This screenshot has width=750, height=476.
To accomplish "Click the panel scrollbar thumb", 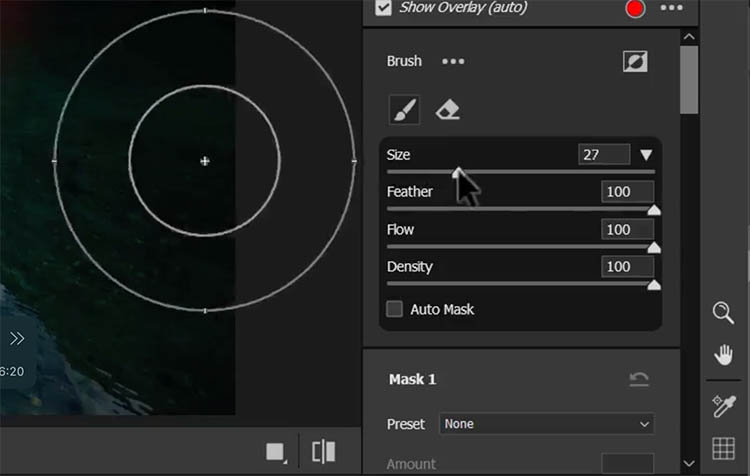I will [689, 80].
